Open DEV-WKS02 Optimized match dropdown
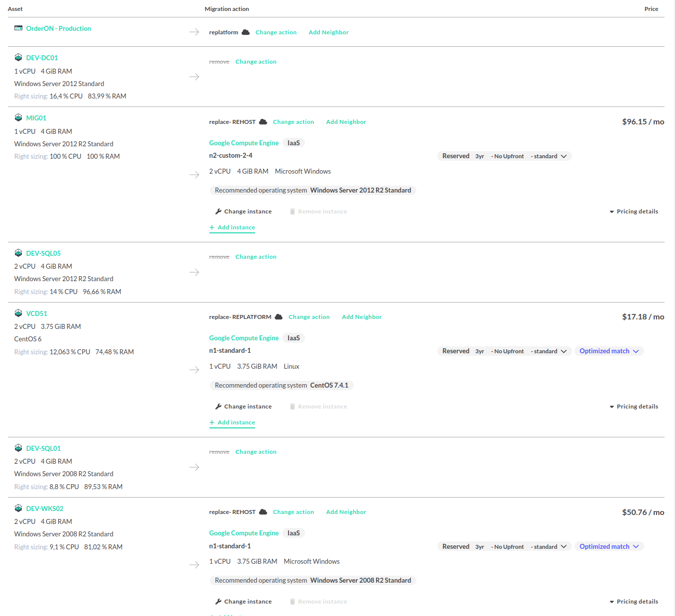The width and height of the screenshot is (675, 616). (x=609, y=546)
